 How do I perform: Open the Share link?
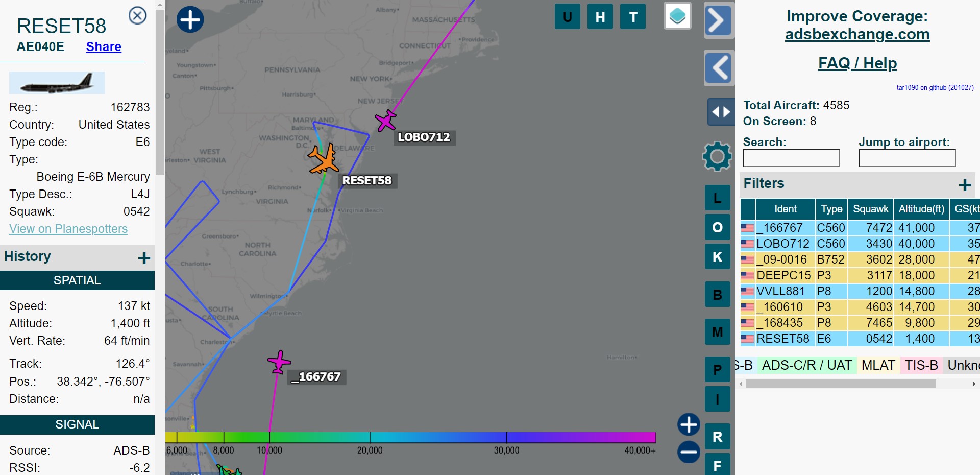coord(104,47)
